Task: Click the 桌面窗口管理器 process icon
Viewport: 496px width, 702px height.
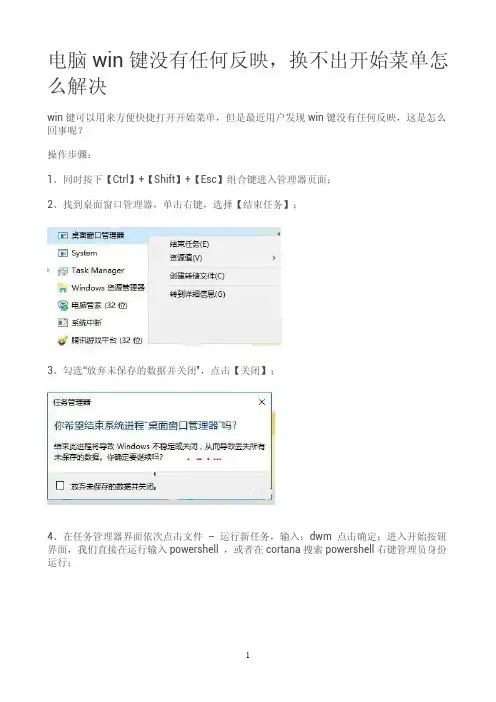Action: pos(63,235)
